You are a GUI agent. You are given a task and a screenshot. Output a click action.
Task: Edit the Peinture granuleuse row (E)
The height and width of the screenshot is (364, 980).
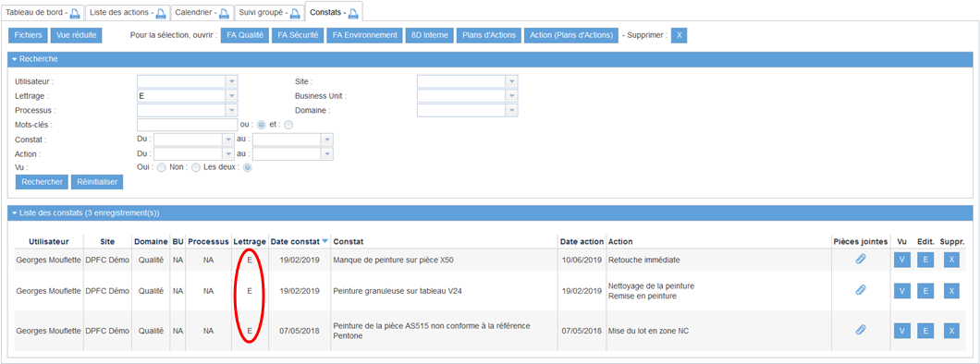[x=925, y=291]
